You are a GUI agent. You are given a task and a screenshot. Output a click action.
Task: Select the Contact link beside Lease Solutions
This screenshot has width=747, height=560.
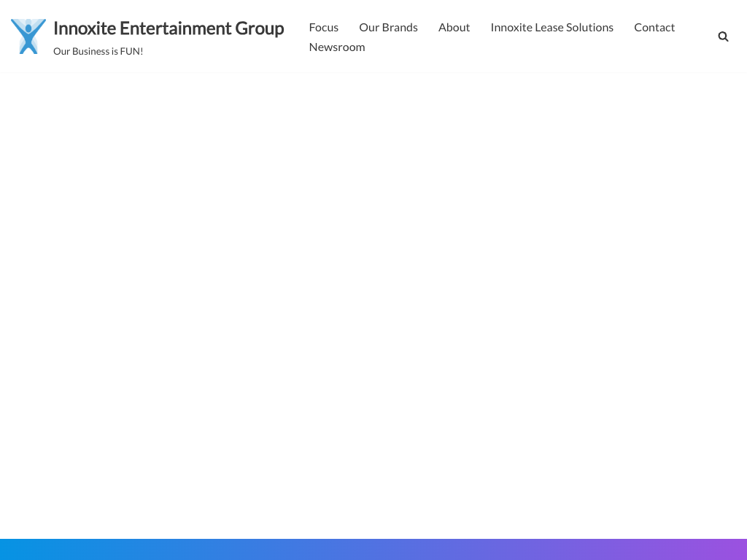point(654,27)
